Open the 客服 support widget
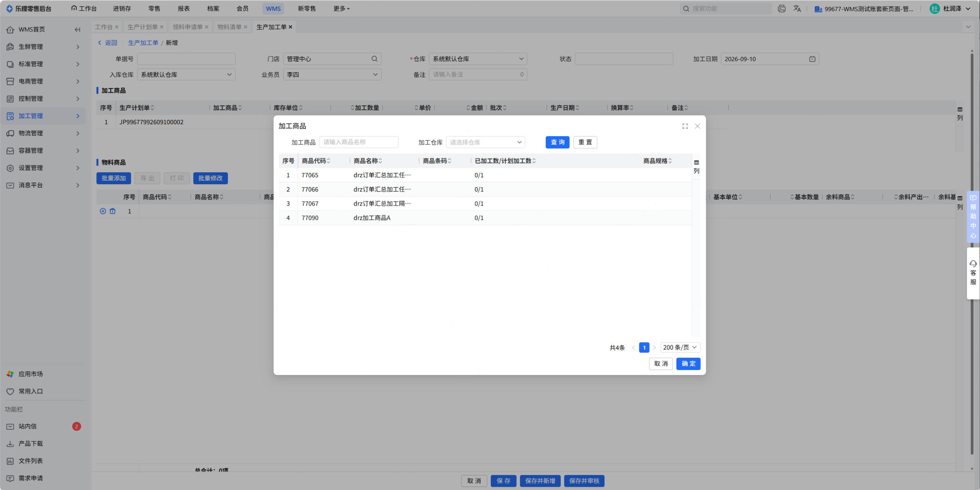980x490 pixels. (x=973, y=273)
